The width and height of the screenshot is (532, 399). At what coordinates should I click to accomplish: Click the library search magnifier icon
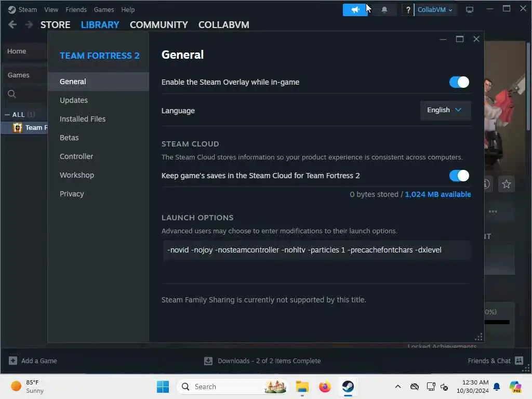(x=12, y=94)
